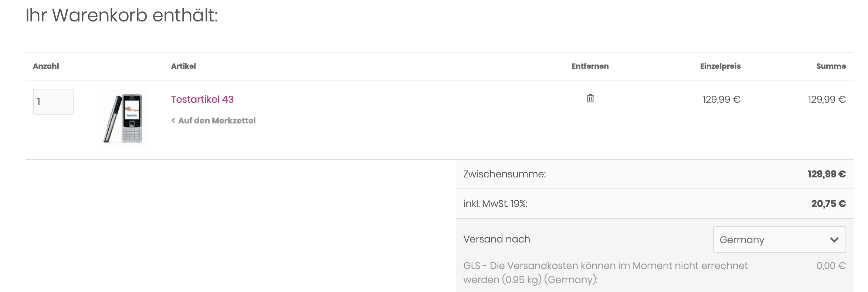Click the trash icon to remove Testartikel 43

point(590,98)
